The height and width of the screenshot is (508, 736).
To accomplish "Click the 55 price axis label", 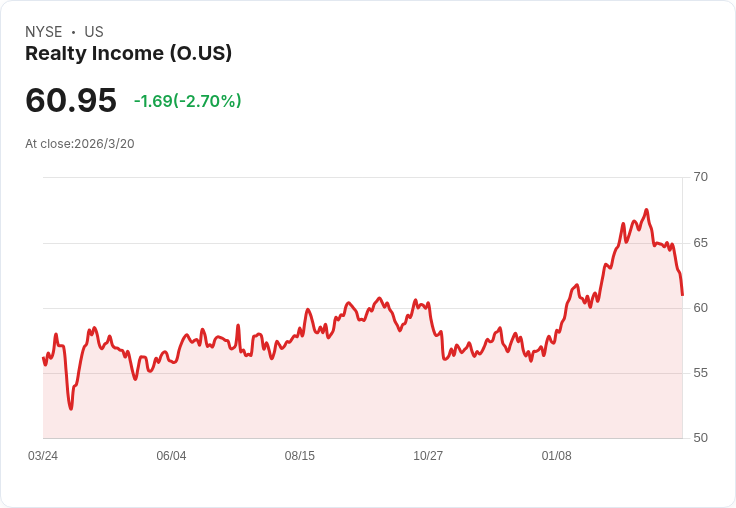I will click(x=700, y=373).
